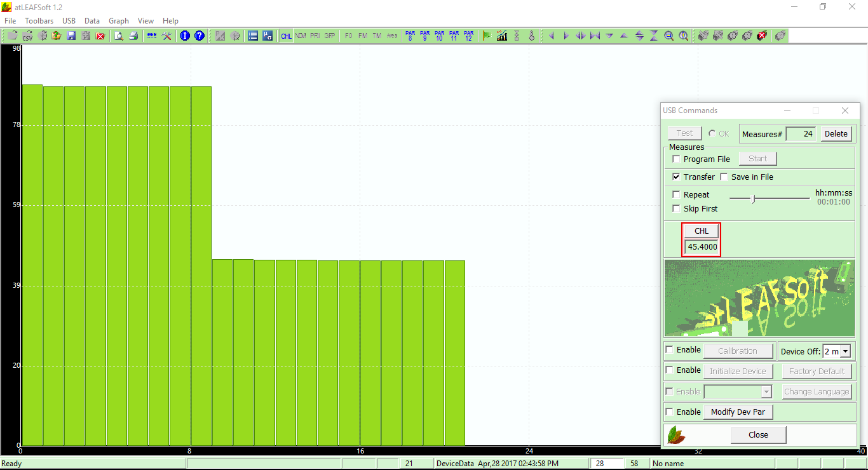The width and height of the screenshot is (868, 470).
Task: Open the blue question mark help icon
Action: point(200,36)
